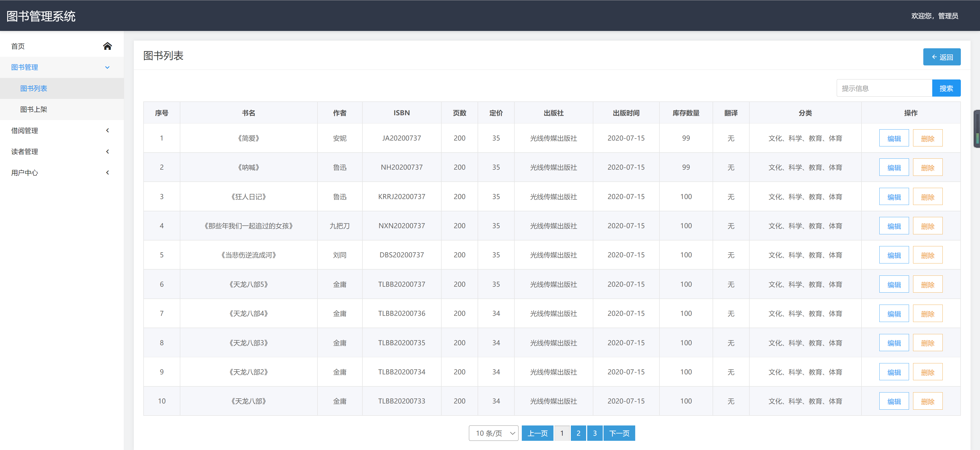Select author cell 刘同
Image resolution: width=980 pixels, height=450 pixels.
(x=339, y=255)
